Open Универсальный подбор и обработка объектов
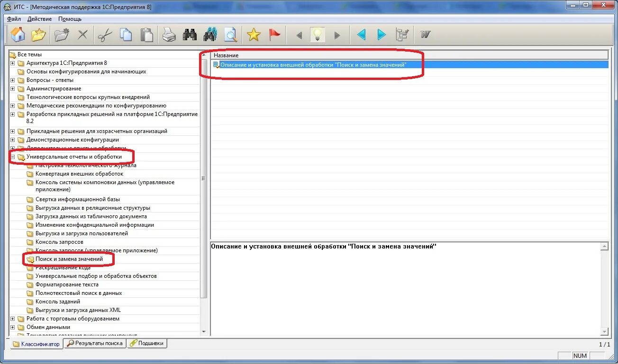Viewport: 618px width, 364px height. pyautogui.click(x=96, y=276)
